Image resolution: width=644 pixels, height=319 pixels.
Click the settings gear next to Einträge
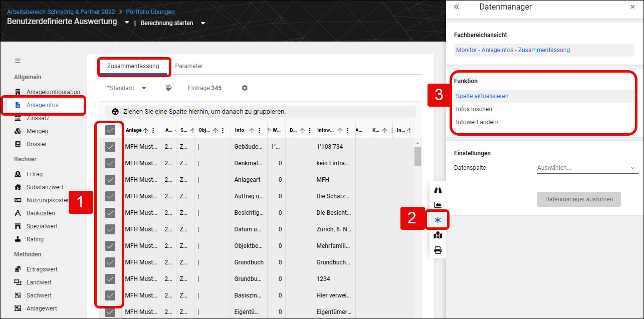(x=245, y=88)
